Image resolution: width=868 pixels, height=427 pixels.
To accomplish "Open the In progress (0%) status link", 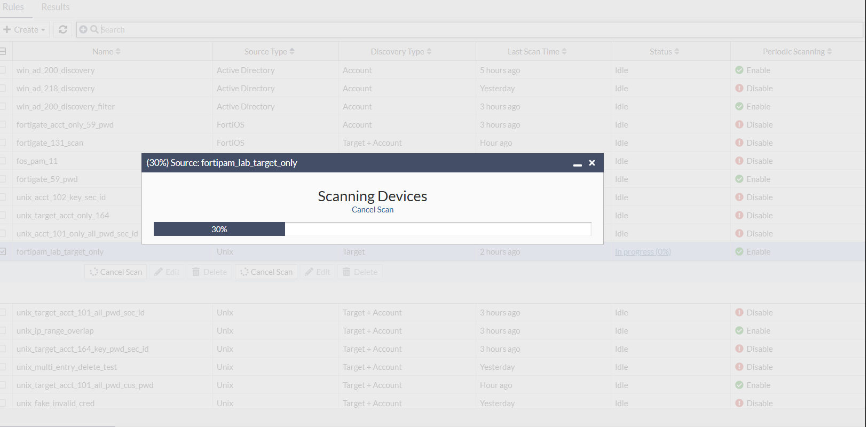I will [643, 251].
